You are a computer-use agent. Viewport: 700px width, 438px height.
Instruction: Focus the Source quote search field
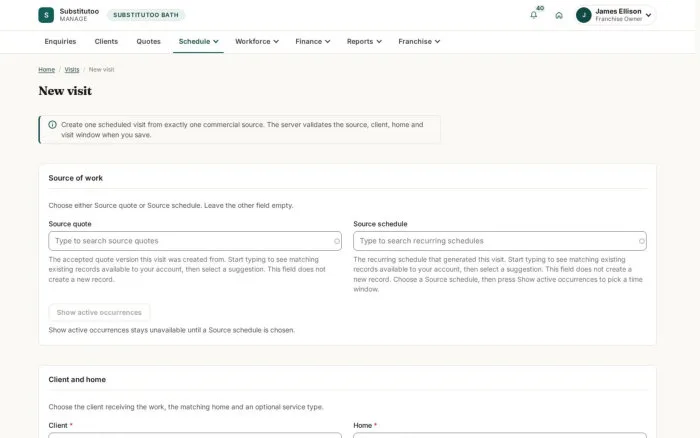[x=195, y=241]
